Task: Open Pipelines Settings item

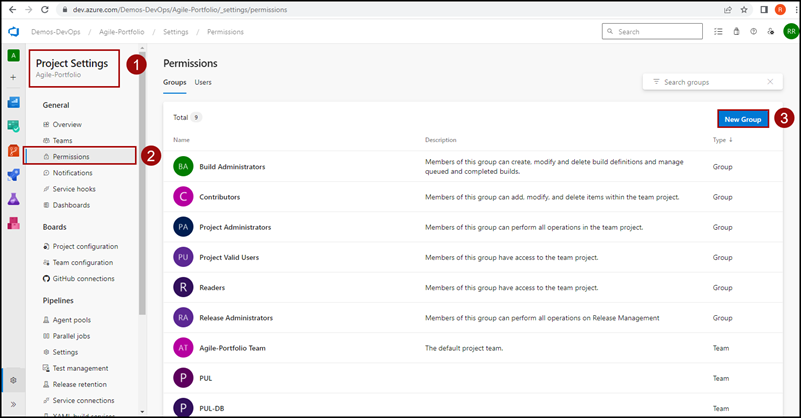Action: (x=65, y=352)
